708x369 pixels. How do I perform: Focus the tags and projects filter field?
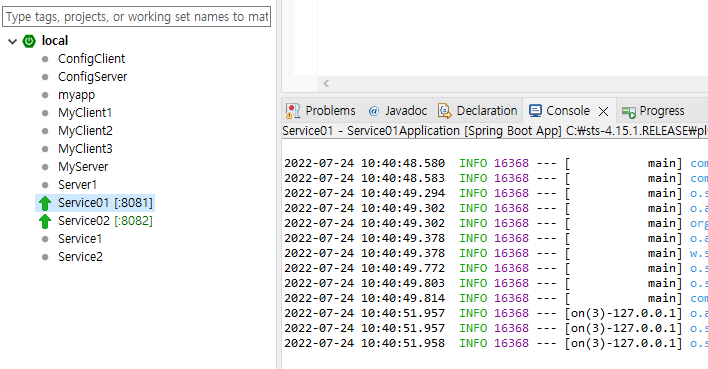(136, 17)
